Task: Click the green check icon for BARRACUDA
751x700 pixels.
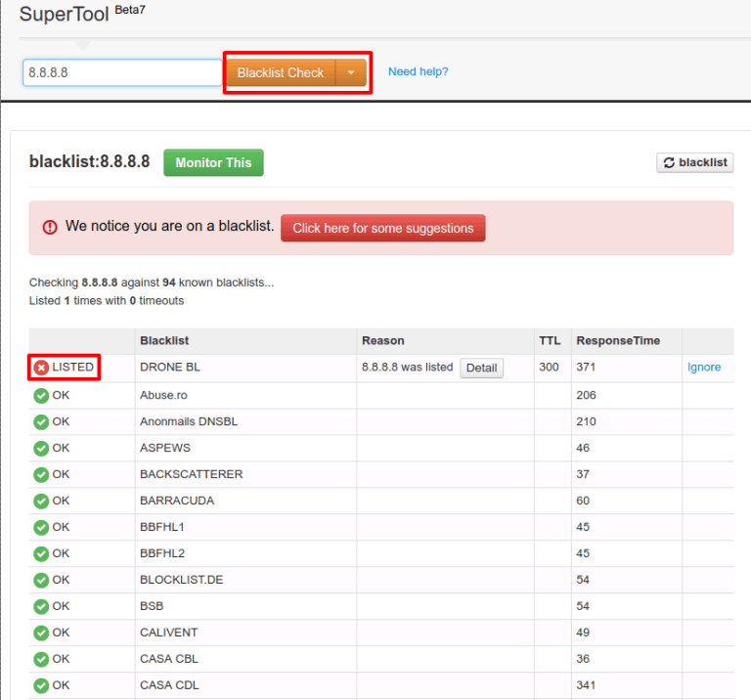Action: pos(41,502)
